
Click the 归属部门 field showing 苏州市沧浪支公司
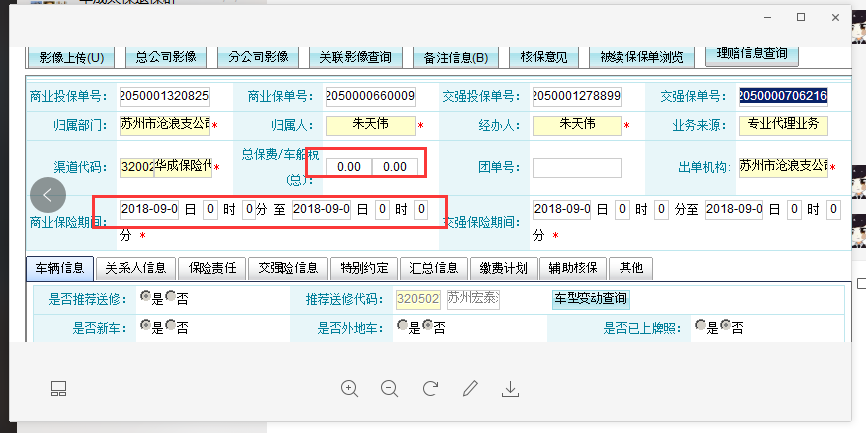pos(165,125)
